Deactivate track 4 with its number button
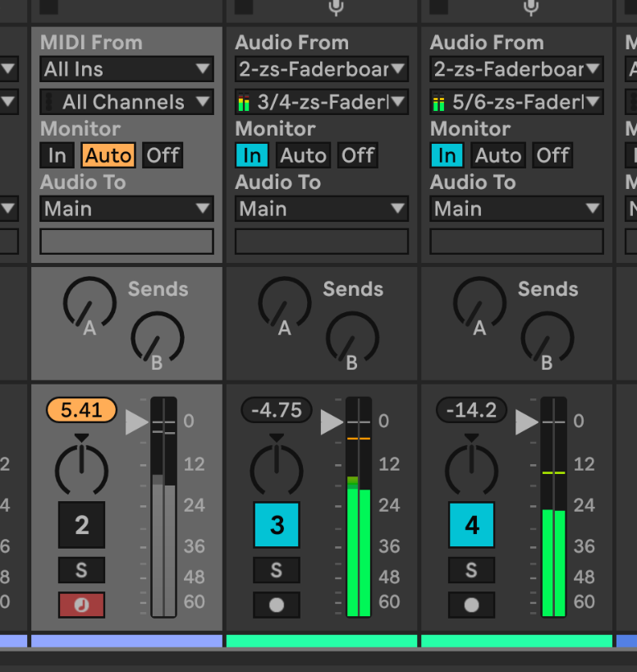637x672 pixels. pyautogui.click(x=471, y=525)
